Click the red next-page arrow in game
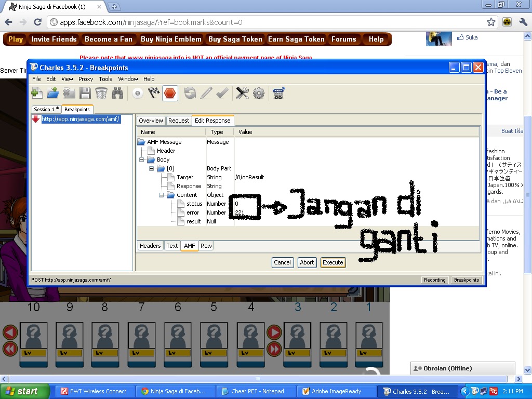 click(274, 332)
